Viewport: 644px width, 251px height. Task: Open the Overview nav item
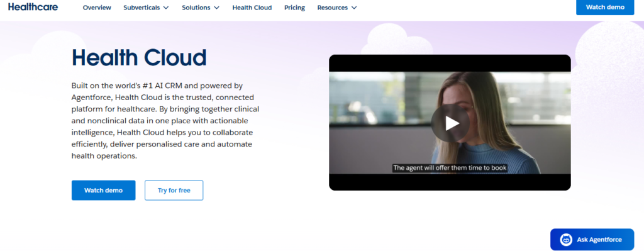(x=97, y=8)
